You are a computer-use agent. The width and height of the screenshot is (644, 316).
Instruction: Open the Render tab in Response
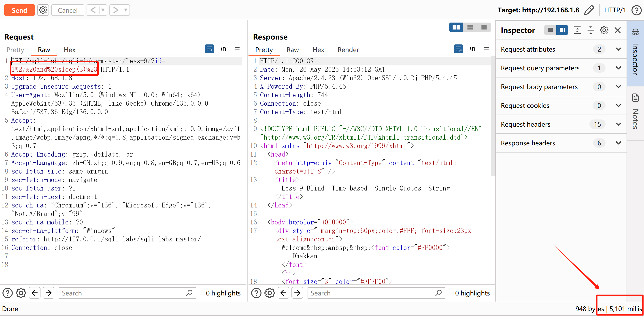348,50
